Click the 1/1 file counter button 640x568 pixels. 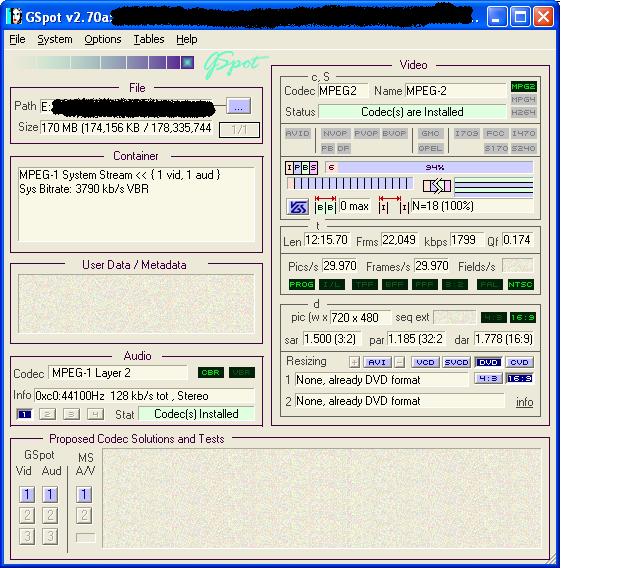pos(239,130)
